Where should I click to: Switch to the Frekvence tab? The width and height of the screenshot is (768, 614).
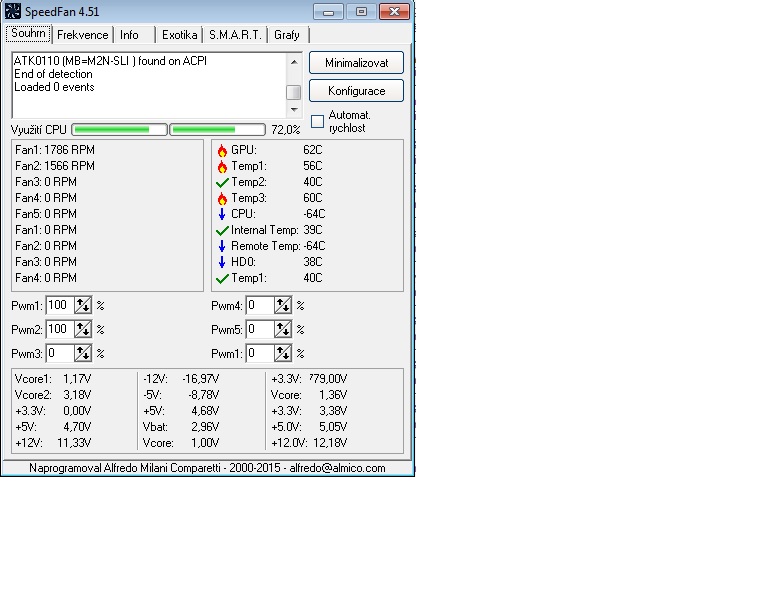pyautogui.click(x=82, y=35)
